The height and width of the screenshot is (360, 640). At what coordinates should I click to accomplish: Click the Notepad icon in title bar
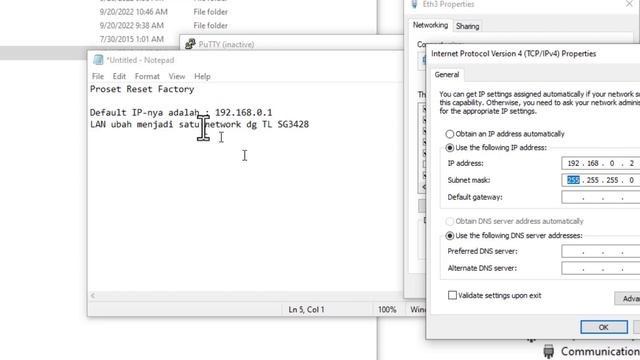point(98,60)
